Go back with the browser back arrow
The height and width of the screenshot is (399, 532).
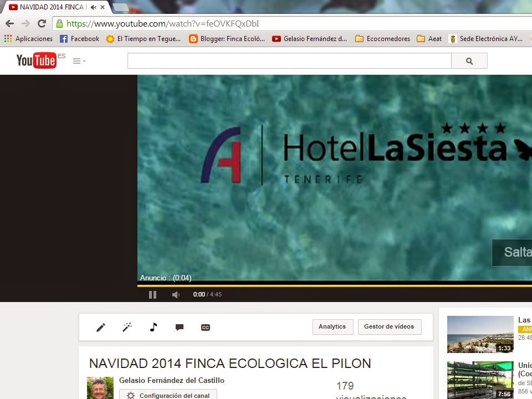pos(9,23)
